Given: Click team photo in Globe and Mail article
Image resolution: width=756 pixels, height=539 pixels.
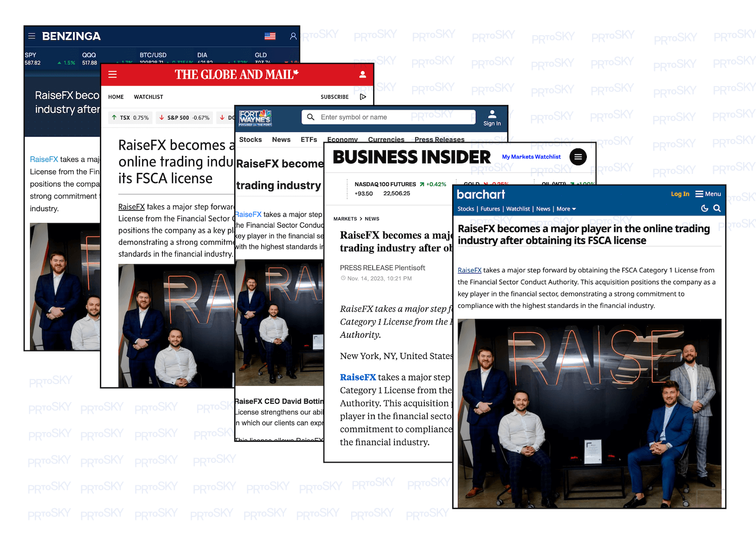Looking at the screenshot, I should click(x=176, y=326).
